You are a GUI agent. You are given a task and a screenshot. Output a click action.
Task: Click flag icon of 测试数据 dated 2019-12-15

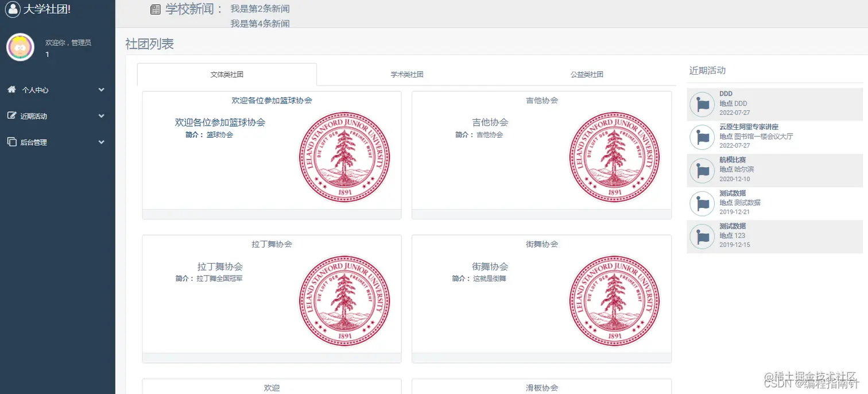click(x=702, y=237)
